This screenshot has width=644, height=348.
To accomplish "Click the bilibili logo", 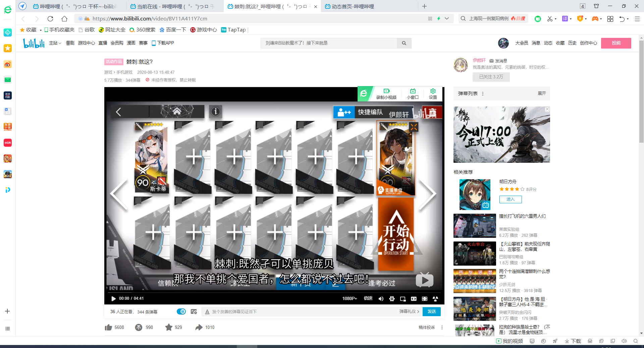I will pos(34,43).
